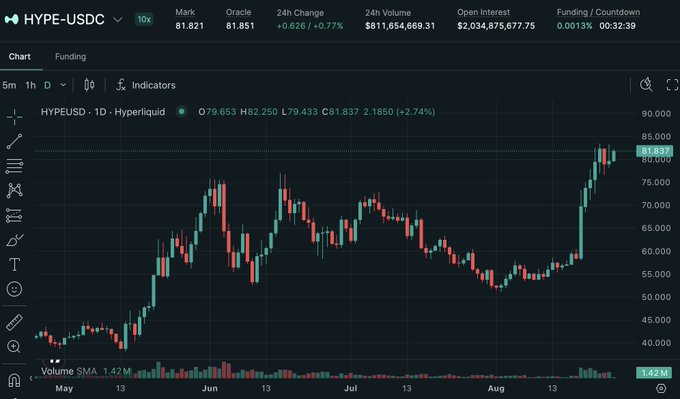Open the long position projection tool
This screenshot has width=680, height=399.
14,215
